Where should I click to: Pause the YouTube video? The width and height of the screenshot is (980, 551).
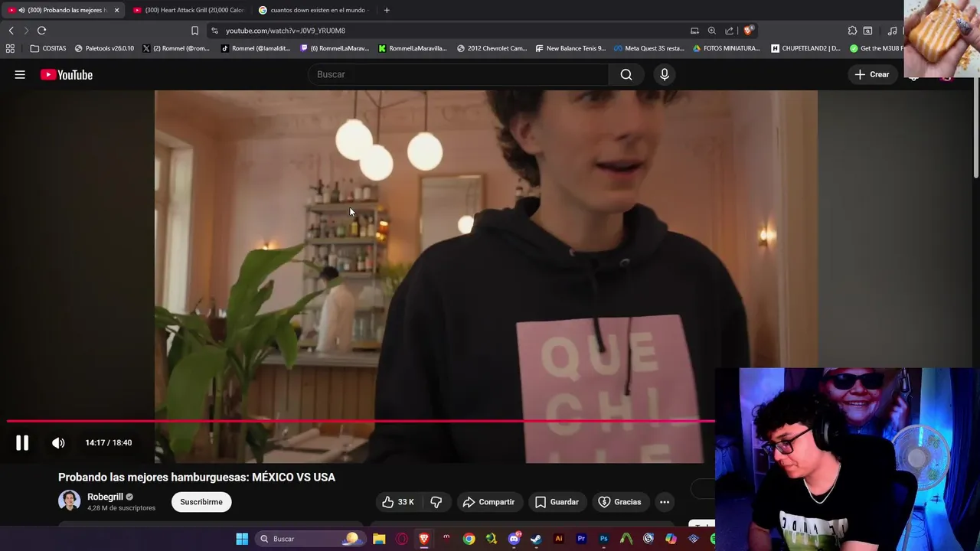(22, 442)
